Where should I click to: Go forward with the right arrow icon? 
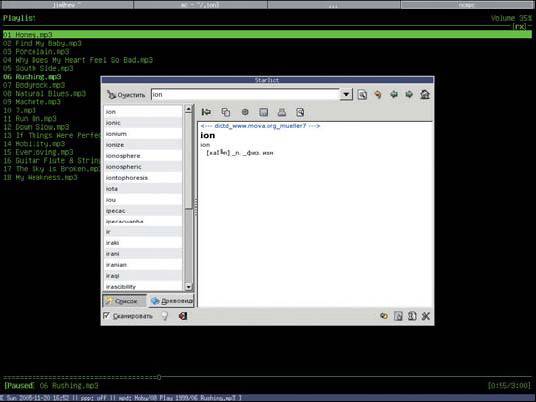pos(409,94)
